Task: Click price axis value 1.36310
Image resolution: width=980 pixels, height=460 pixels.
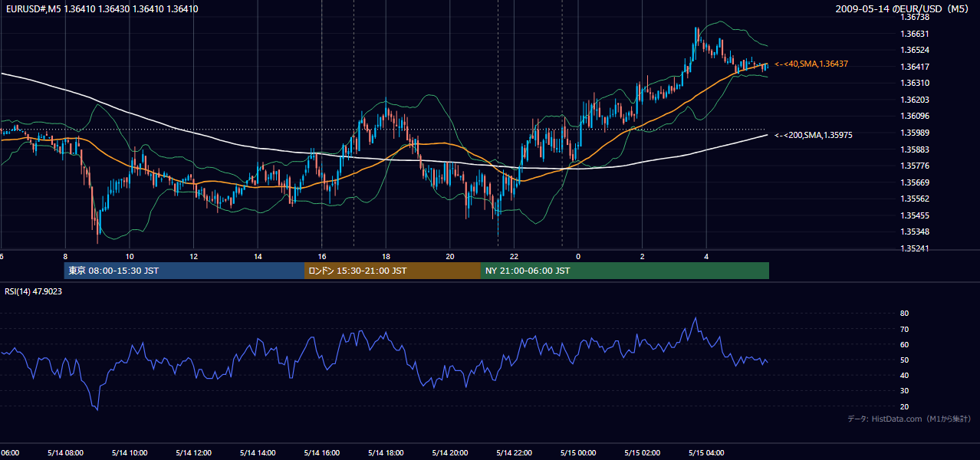Action: (916, 83)
